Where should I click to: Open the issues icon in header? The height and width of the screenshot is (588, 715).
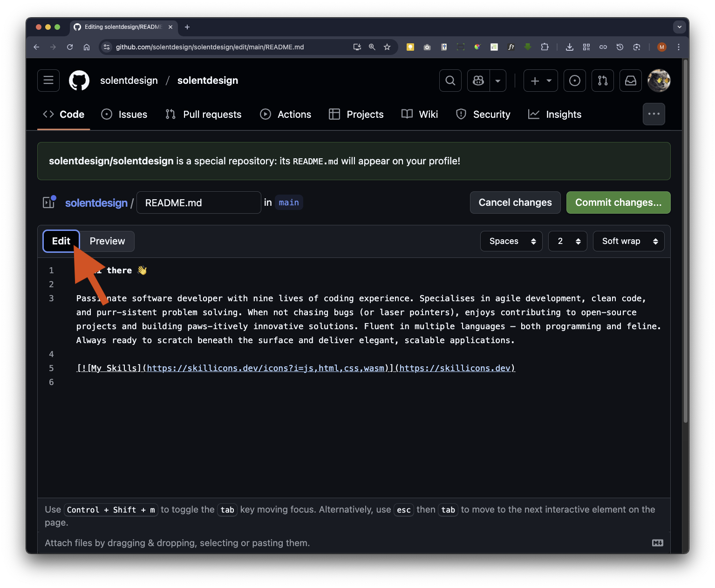575,81
